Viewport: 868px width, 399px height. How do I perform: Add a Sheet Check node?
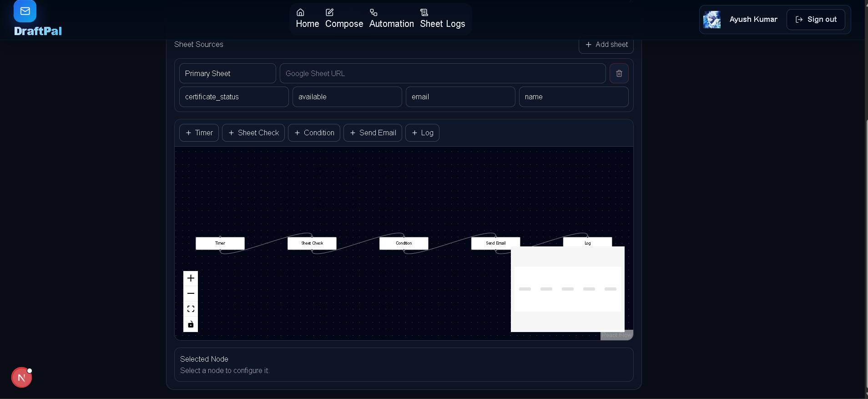253,133
